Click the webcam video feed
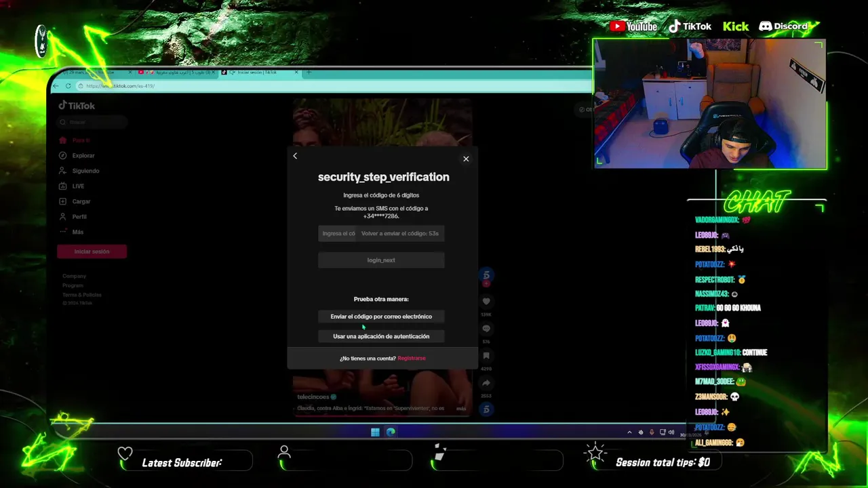The image size is (868, 488). tap(710, 104)
